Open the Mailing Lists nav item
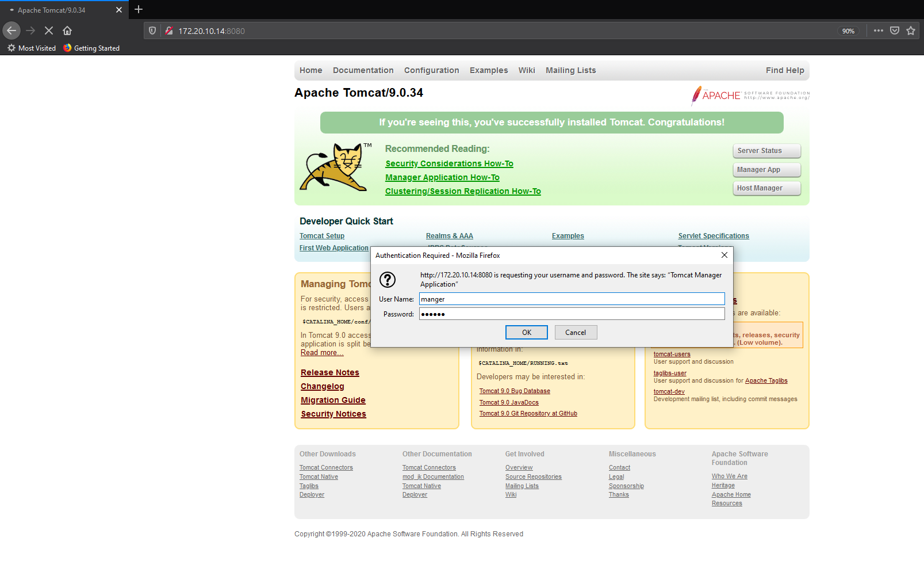The width and height of the screenshot is (924, 568). 571,70
